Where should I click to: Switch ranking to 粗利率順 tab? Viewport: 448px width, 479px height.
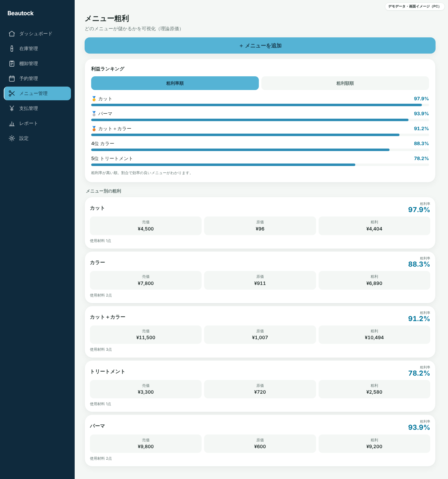(175, 83)
